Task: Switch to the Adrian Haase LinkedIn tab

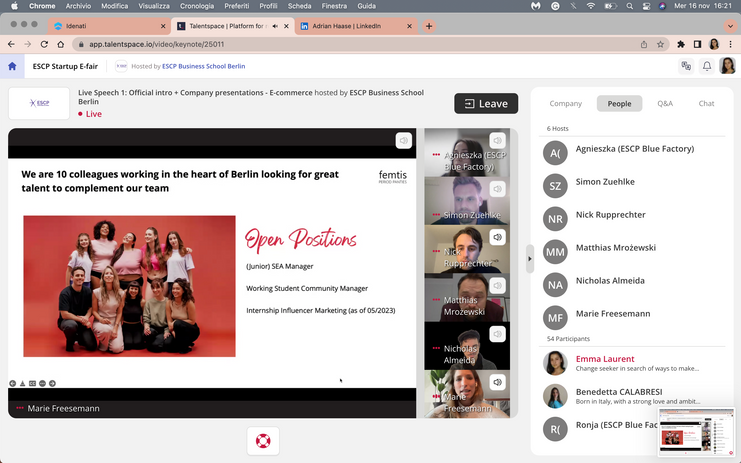Action: [355, 26]
